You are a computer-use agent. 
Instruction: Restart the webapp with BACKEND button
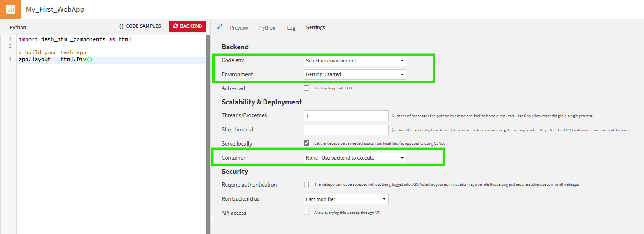(x=188, y=26)
